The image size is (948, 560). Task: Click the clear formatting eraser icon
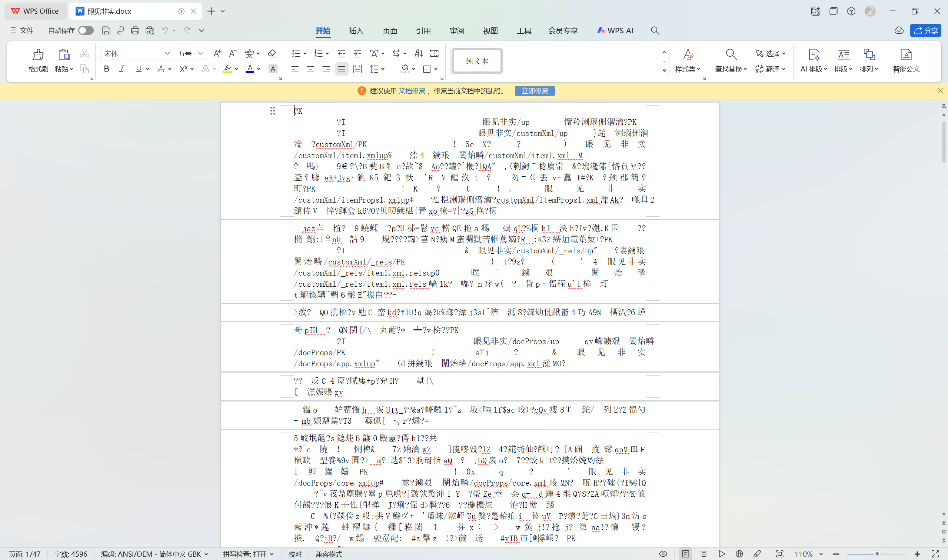click(x=272, y=54)
